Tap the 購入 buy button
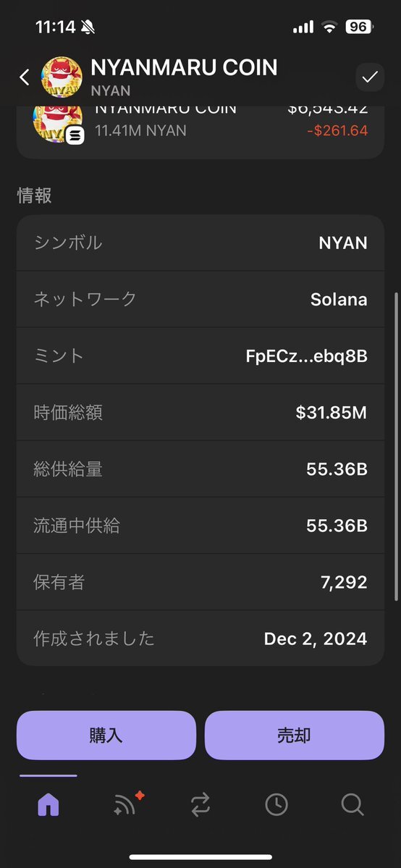The width and height of the screenshot is (401, 868). 106,735
